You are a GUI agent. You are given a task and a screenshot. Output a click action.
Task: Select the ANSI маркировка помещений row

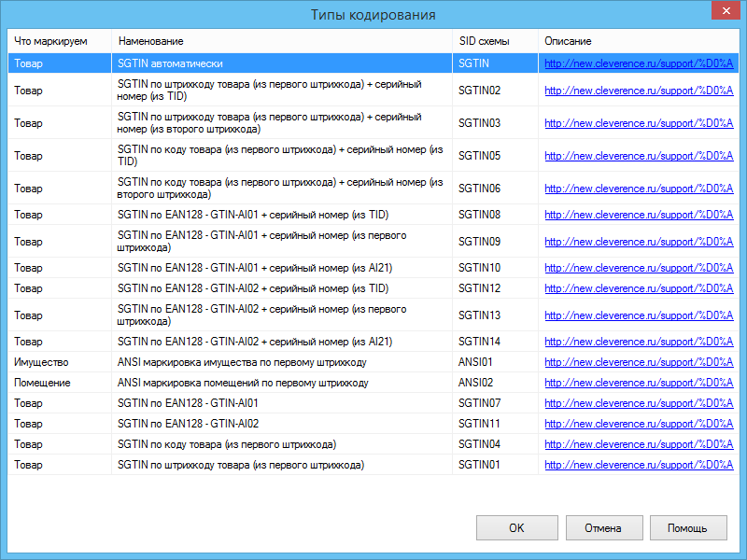pyautogui.click(x=373, y=383)
